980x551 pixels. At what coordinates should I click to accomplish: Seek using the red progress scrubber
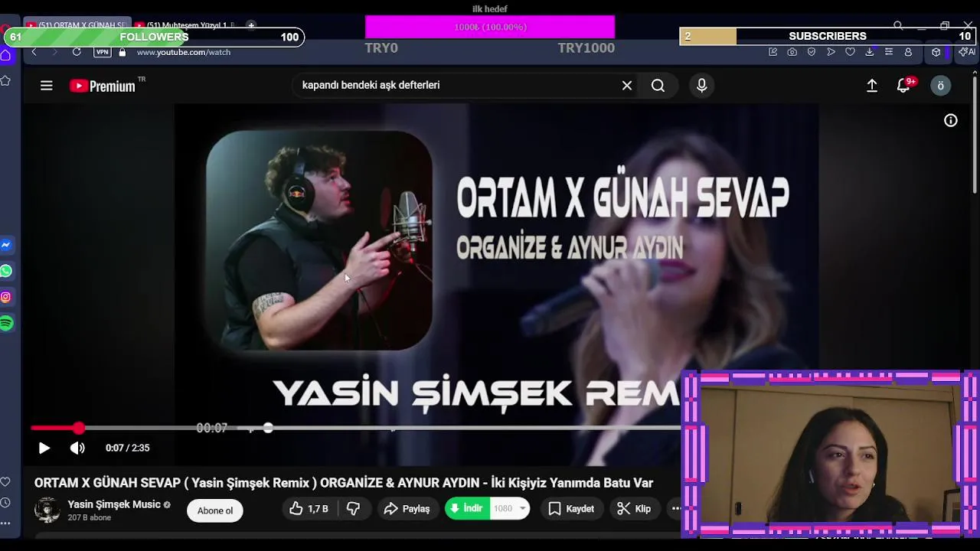pyautogui.click(x=79, y=429)
